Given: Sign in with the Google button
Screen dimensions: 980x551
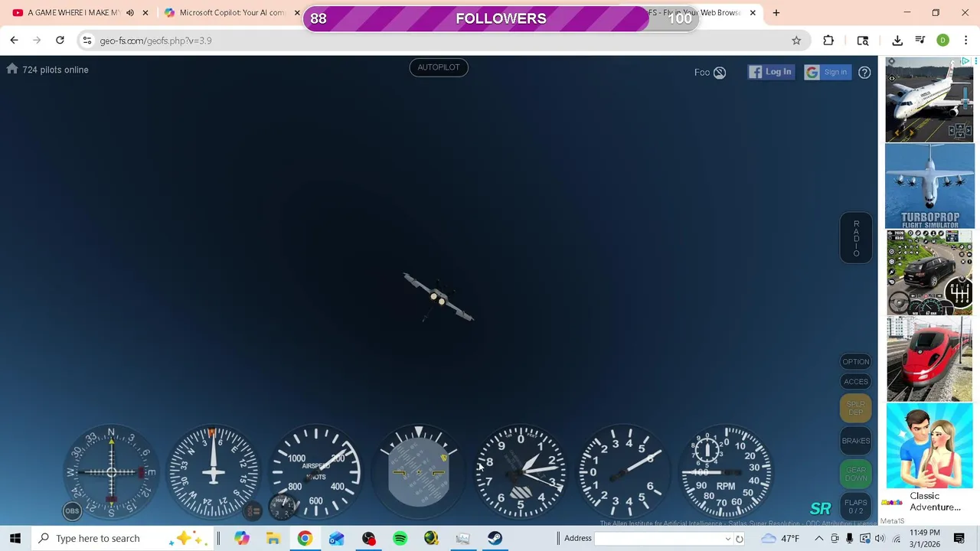Looking at the screenshot, I should (x=828, y=72).
